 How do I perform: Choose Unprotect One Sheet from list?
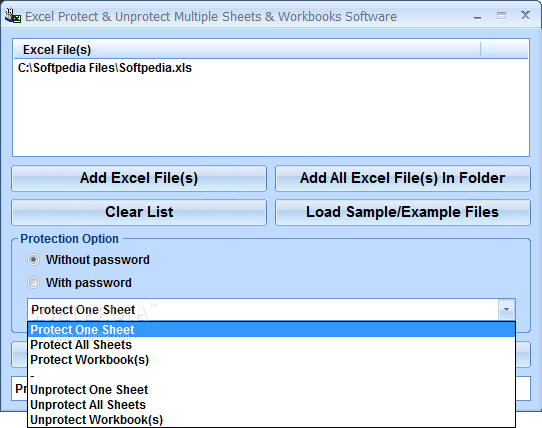[271, 390]
